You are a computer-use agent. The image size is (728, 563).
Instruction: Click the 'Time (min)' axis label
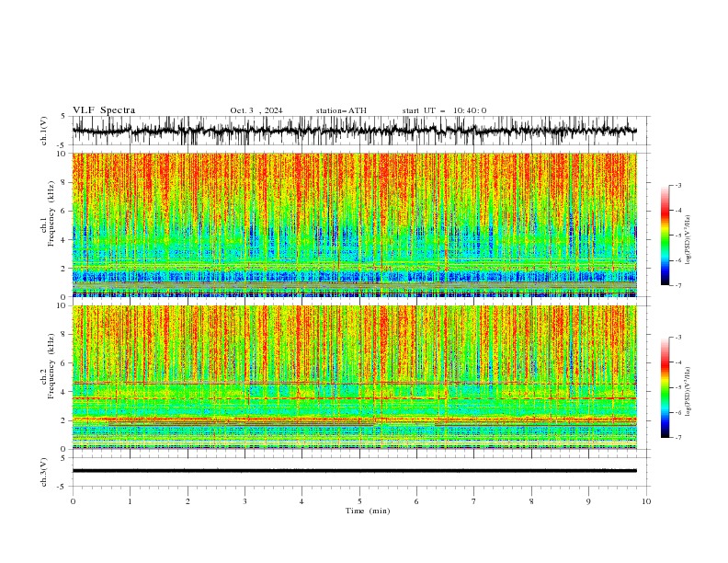(368, 511)
